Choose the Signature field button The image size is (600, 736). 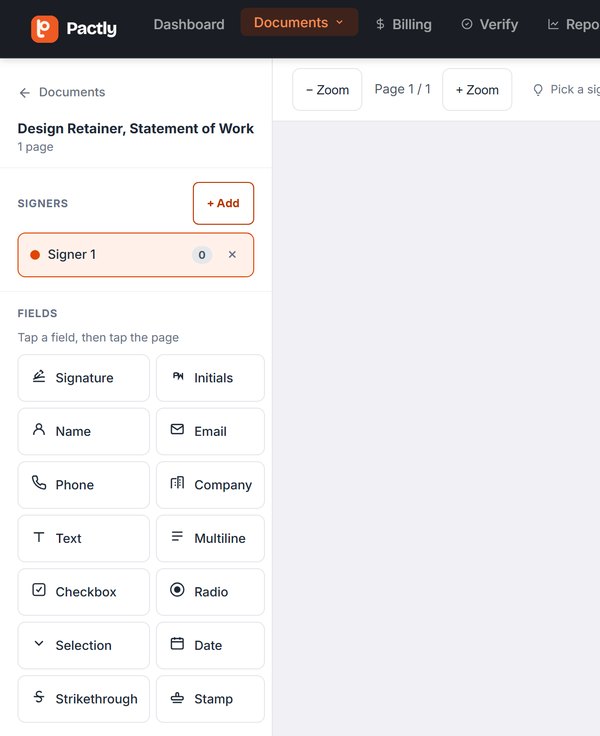tap(84, 378)
